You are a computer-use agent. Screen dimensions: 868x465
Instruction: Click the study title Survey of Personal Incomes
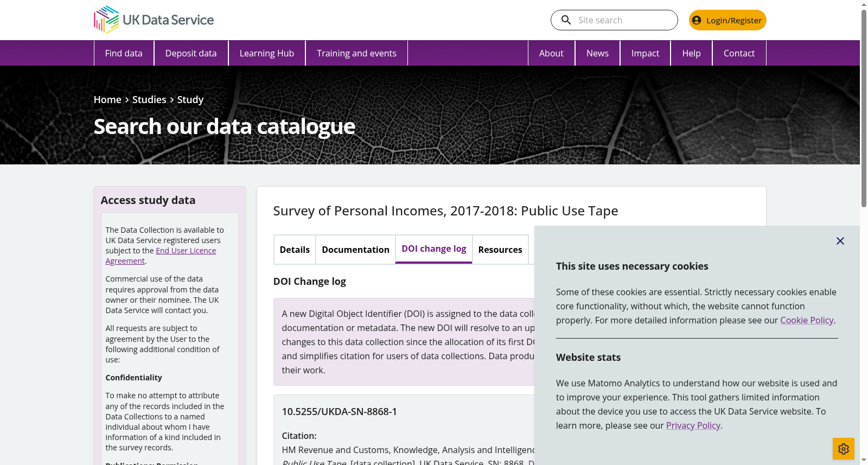(x=445, y=211)
